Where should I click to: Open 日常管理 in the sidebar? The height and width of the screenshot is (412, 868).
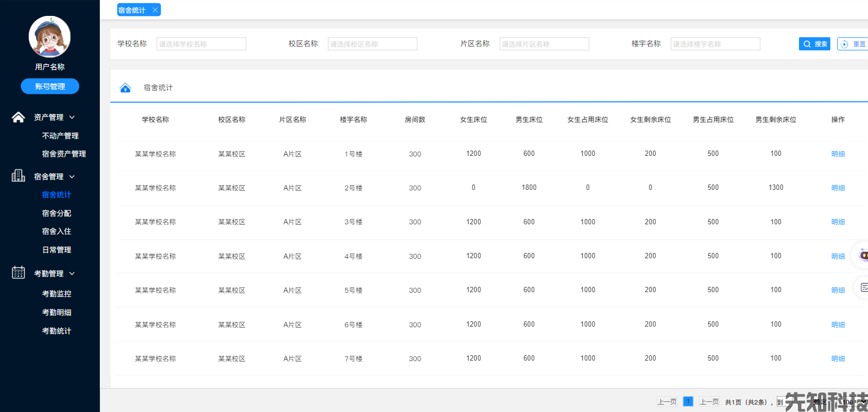[57, 250]
